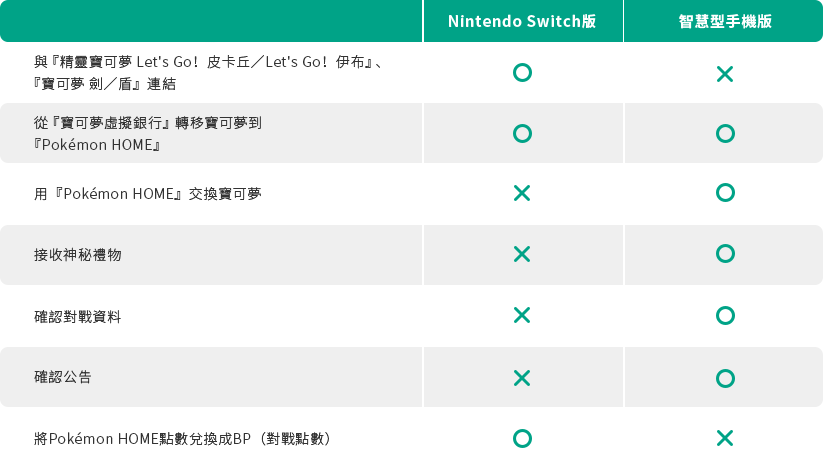The width and height of the screenshot is (823, 467).
Task: Click the 接收神秘禮物 row label
Action: pyautogui.click(x=78, y=255)
